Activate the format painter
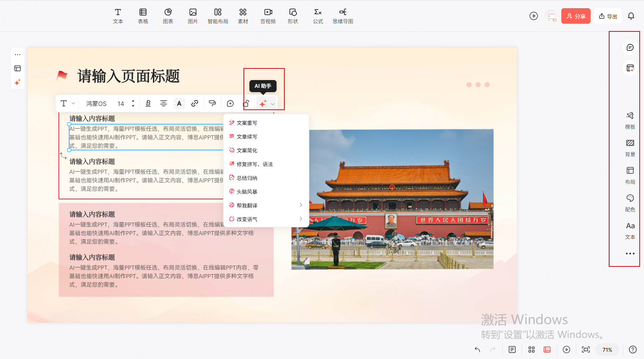Image resolution: width=644 pixels, height=359 pixels. point(212,103)
